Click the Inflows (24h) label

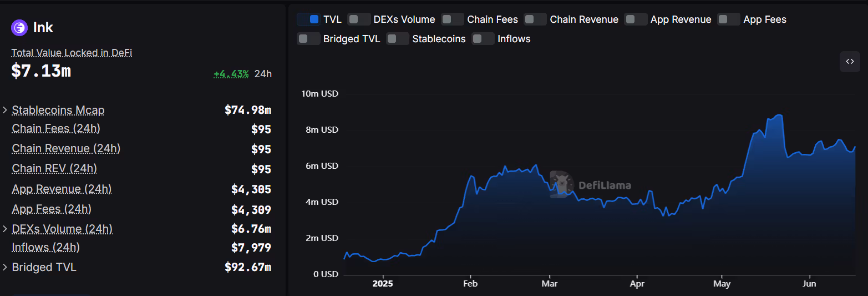click(45, 247)
